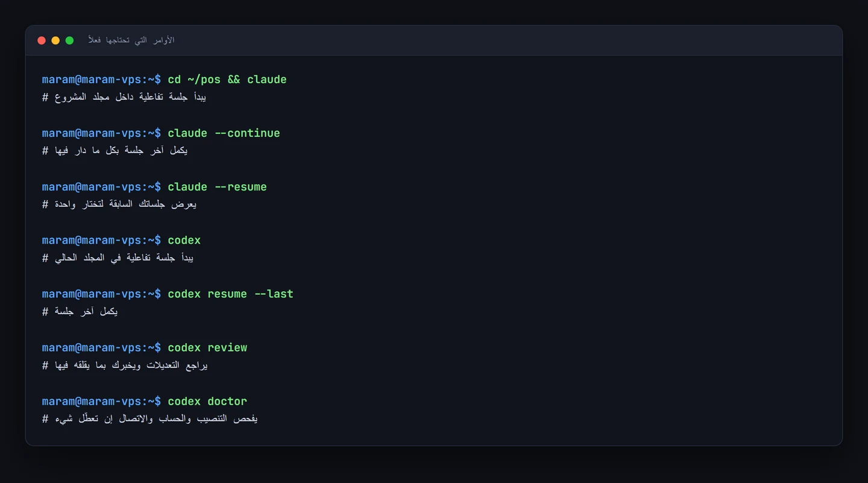Close the terminal window with the red button
868x483 pixels.
point(42,40)
